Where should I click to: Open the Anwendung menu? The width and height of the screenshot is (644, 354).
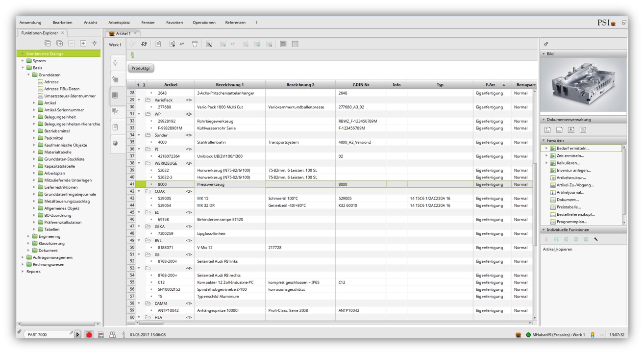click(30, 23)
